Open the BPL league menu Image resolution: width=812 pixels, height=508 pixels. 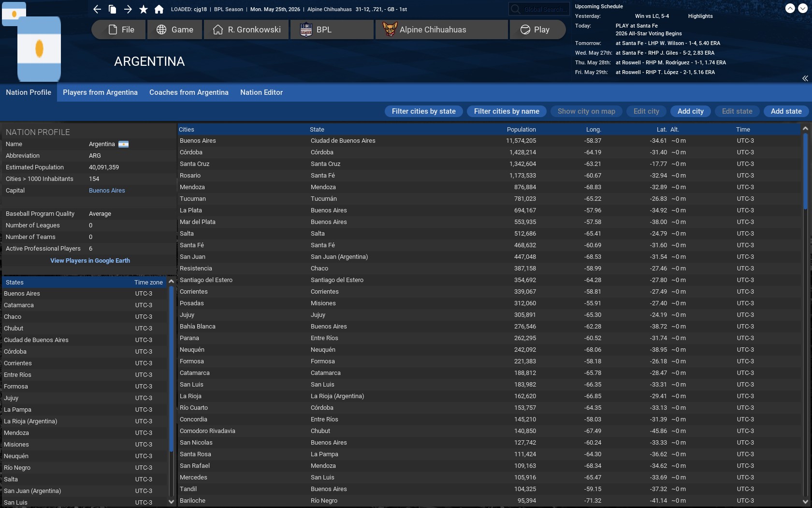(x=332, y=30)
